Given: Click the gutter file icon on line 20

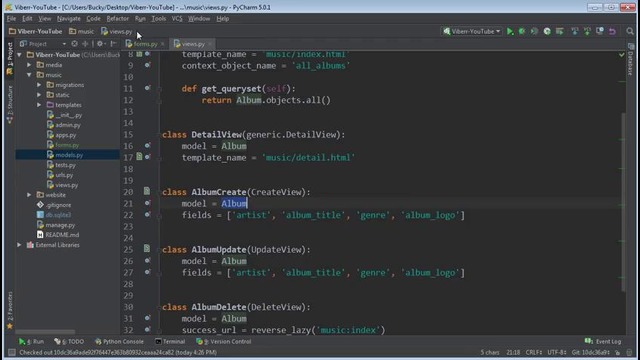Looking at the screenshot, I should 147,191.
